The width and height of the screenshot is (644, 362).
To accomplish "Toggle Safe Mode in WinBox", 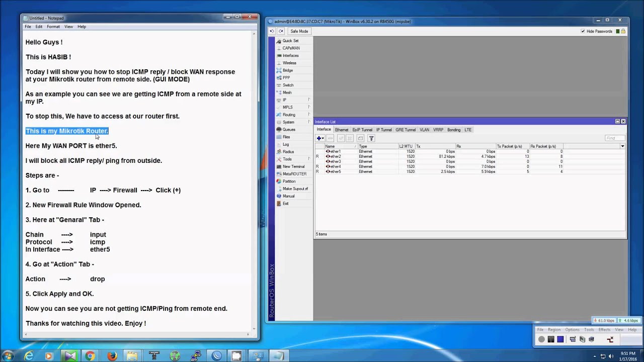I will pyautogui.click(x=299, y=31).
